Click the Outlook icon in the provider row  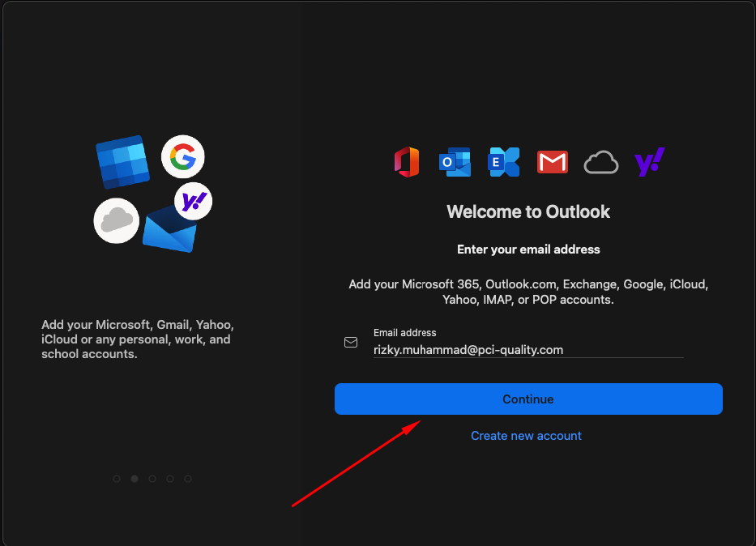[x=455, y=162]
